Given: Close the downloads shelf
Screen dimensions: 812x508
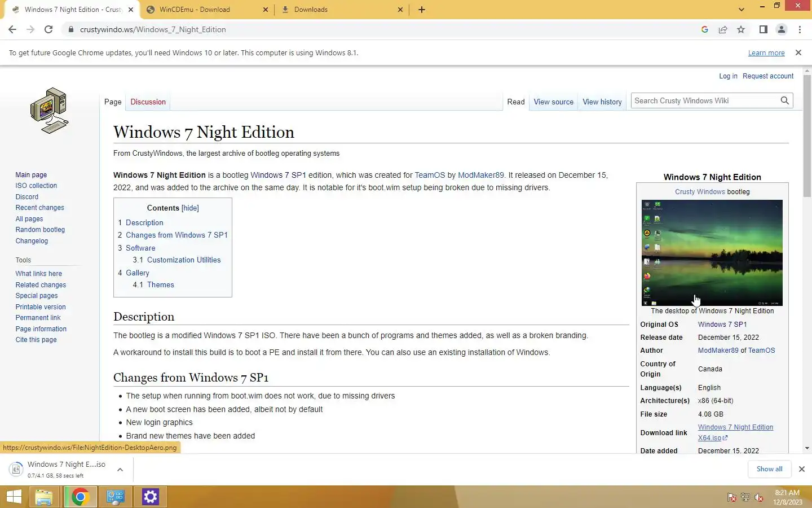Looking at the screenshot, I should [801, 469].
